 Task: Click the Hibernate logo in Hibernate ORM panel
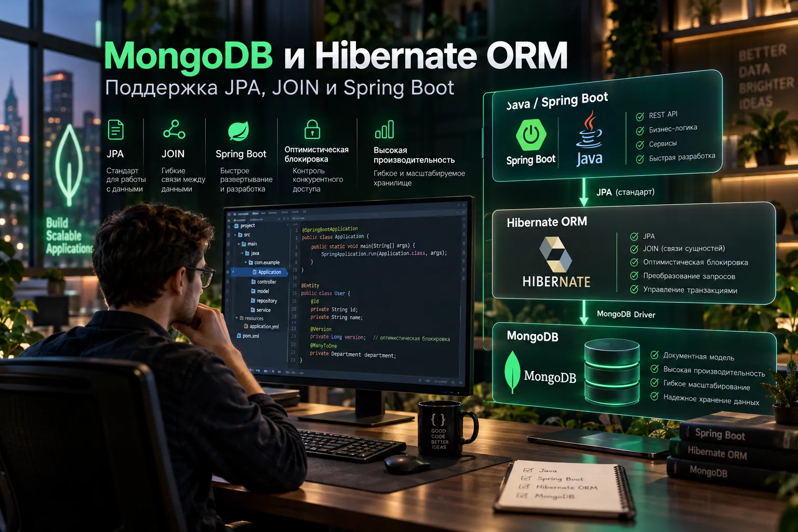point(555,254)
